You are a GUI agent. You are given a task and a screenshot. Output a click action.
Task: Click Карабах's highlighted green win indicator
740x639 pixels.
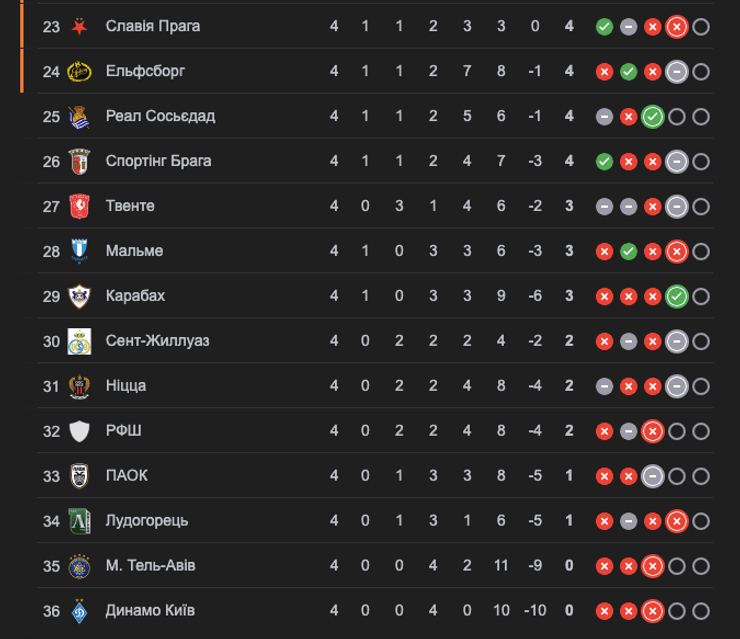(x=677, y=297)
